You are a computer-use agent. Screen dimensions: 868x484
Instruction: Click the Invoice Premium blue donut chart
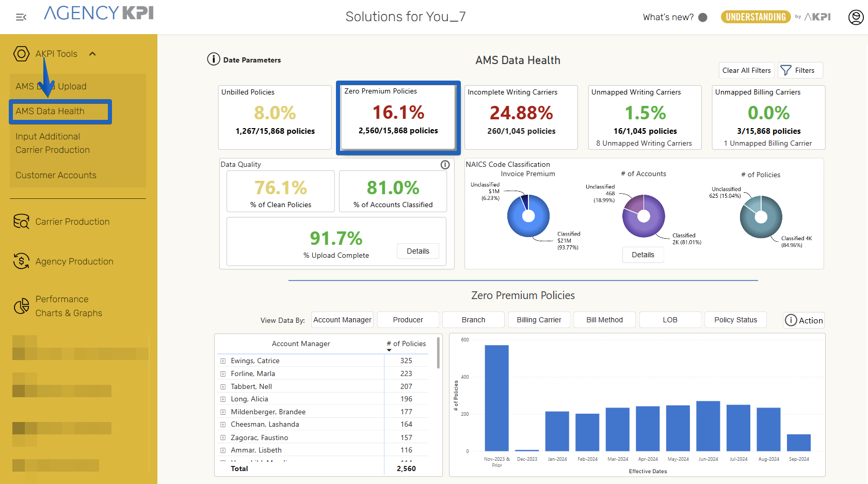point(528,216)
